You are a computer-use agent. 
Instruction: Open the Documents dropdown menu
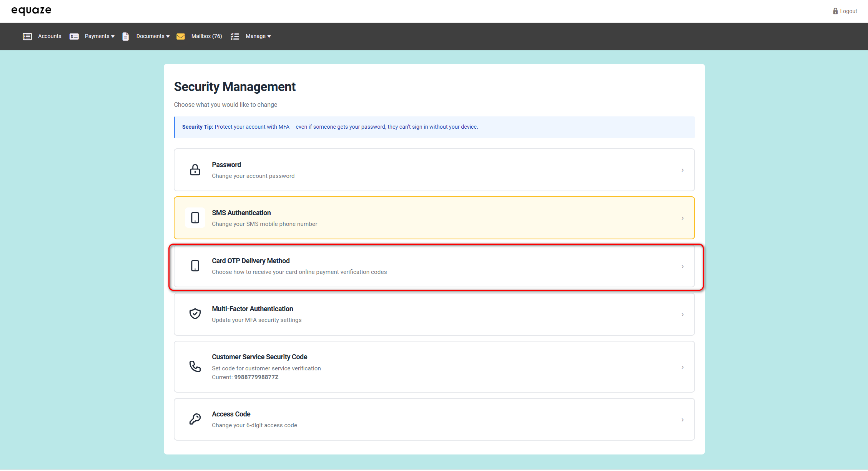(153, 36)
